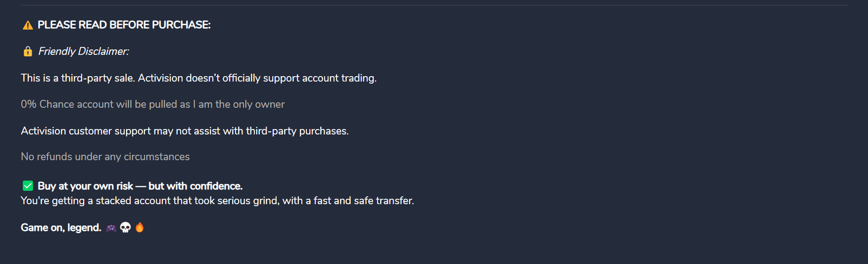Click the green checkmark emoji

tap(28, 186)
